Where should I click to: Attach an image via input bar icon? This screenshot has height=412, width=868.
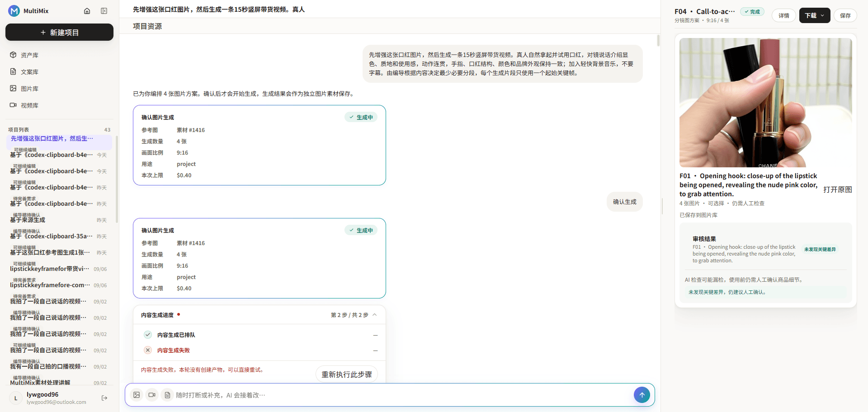pyautogui.click(x=137, y=395)
